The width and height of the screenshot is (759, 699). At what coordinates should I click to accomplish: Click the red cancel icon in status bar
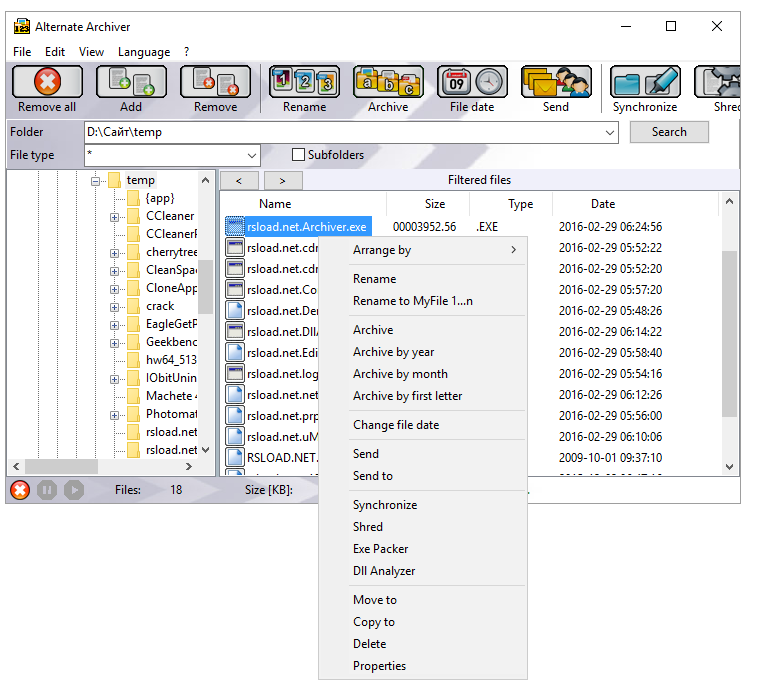click(20, 490)
